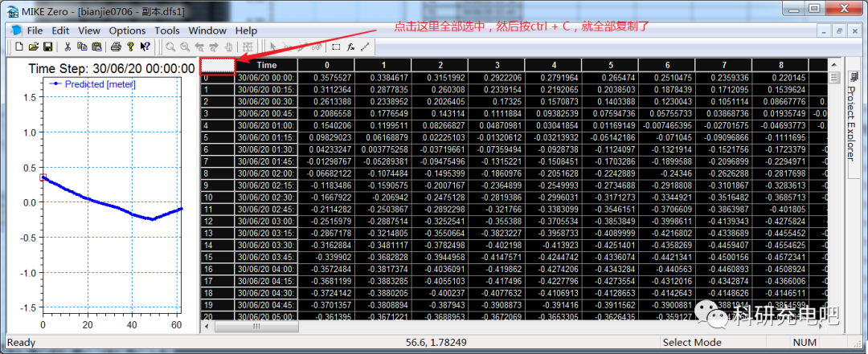Image resolution: width=868 pixels, height=354 pixels.
Task: Open the Window menu
Action: 207,31
